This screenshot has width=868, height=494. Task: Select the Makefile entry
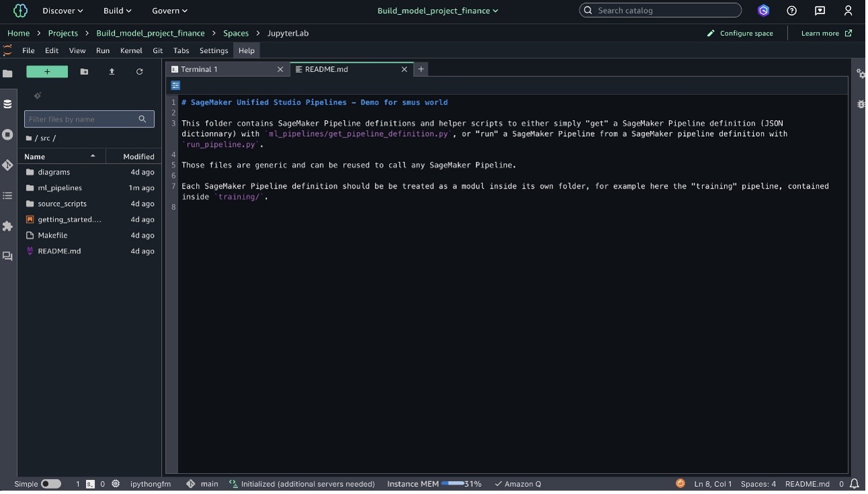pos(90,235)
